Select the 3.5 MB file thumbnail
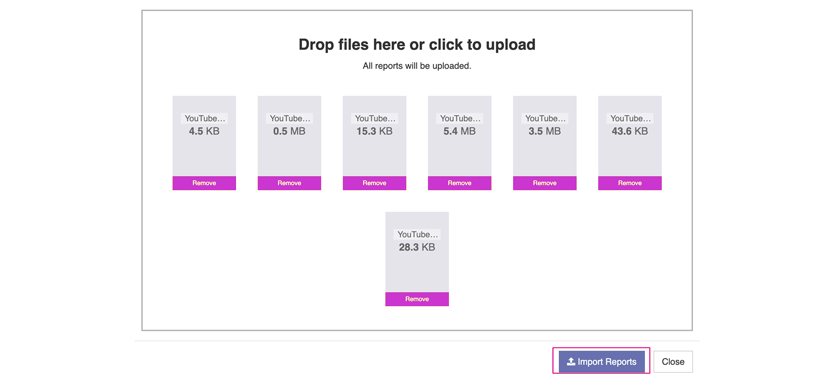 coord(545,136)
